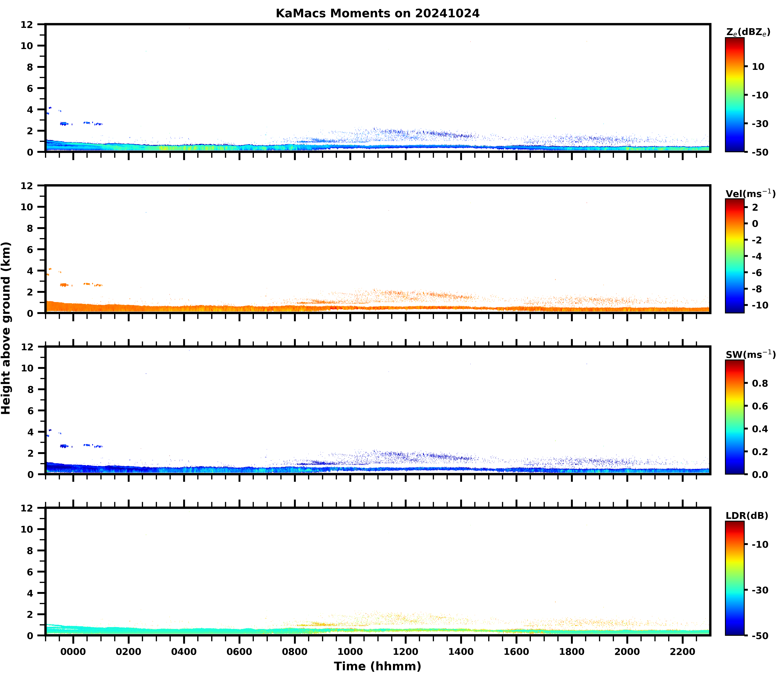Viewport: 784px width, 681px height.
Task: Click the -6 tick on the velocity colorbar
Action: pyautogui.click(x=757, y=273)
